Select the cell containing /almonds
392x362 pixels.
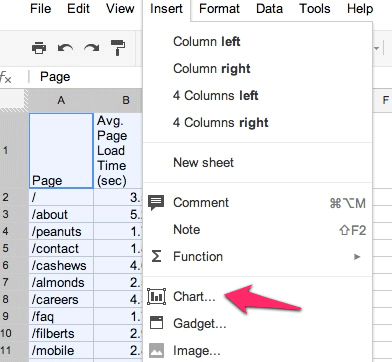coord(61,282)
